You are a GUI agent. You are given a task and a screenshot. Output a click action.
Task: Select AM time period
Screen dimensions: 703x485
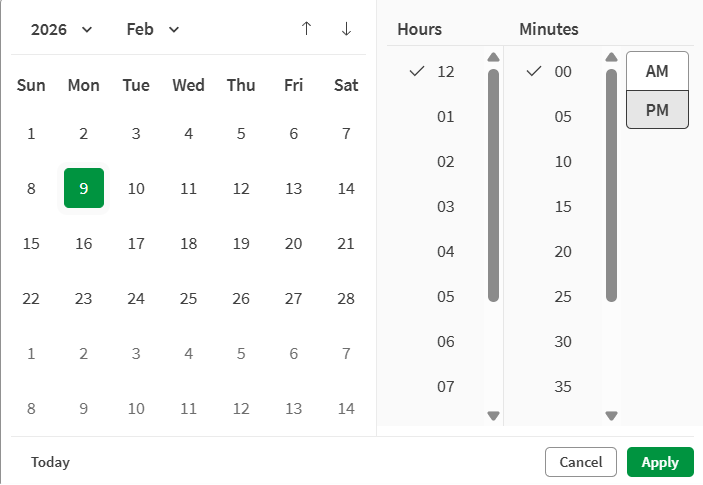coord(657,71)
